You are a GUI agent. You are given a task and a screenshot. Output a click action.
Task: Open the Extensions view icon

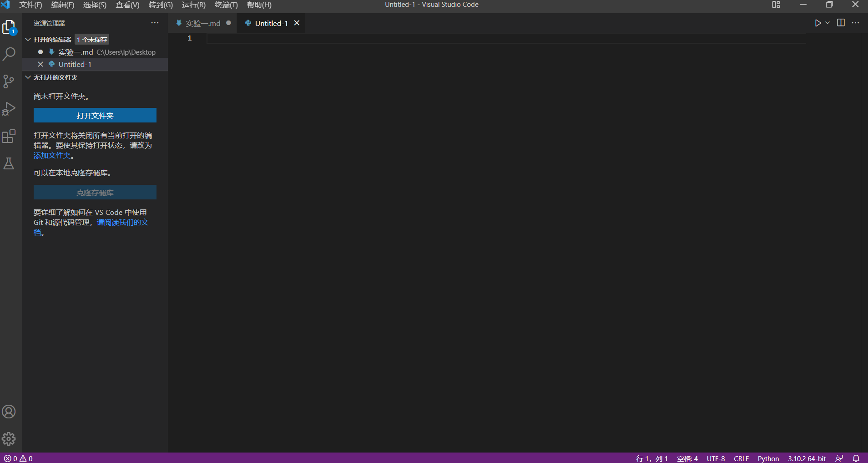(9, 136)
